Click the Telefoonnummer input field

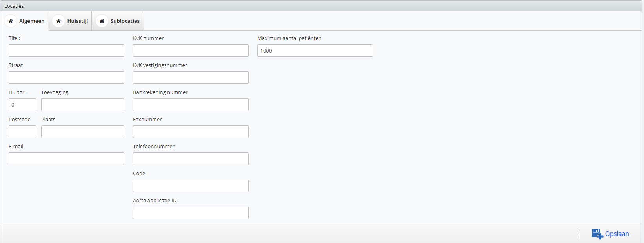(x=191, y=159)
